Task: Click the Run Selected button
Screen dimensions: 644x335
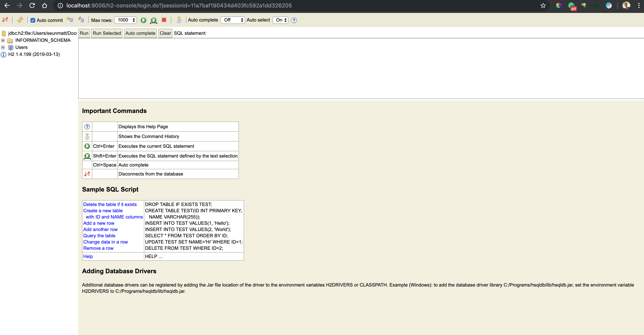Action: [107, 33]
